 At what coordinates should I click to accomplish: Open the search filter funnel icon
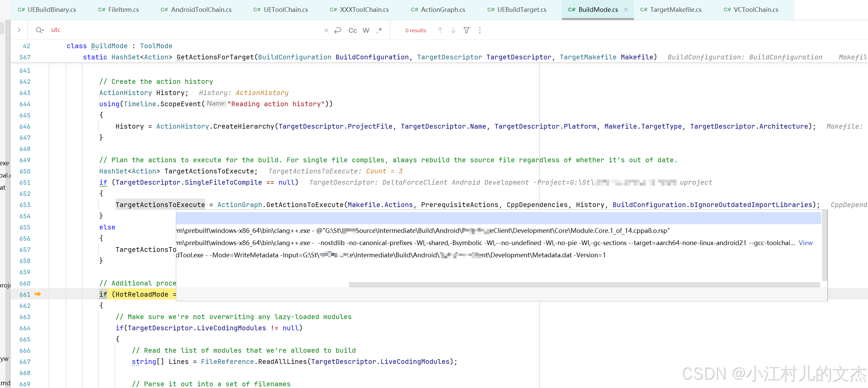coord(466,30)
